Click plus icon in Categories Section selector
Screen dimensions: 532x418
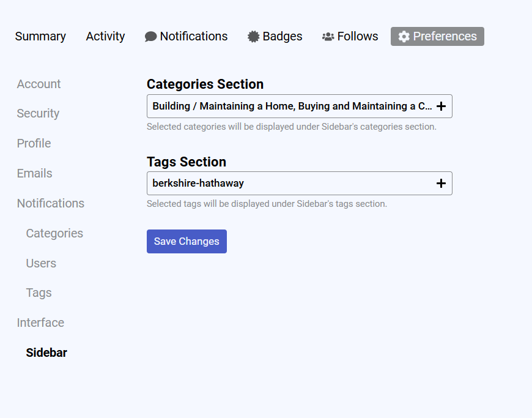click(x=441, y=106)
